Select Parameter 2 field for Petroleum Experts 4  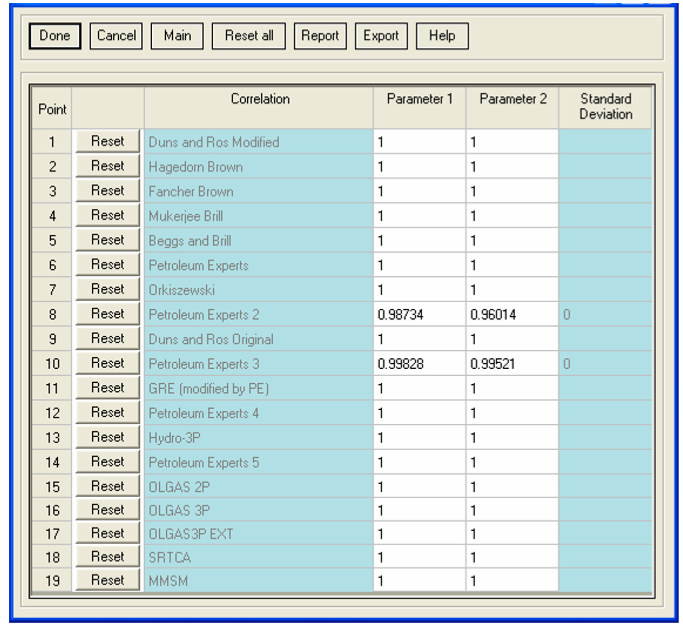click(x=512, y=413)
